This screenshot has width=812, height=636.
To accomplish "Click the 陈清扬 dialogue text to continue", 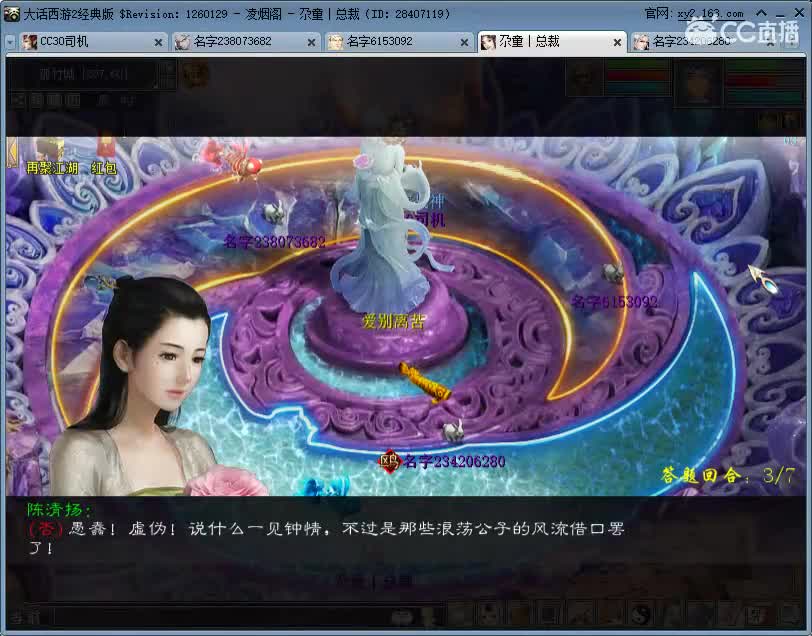I will coord(326,537).
